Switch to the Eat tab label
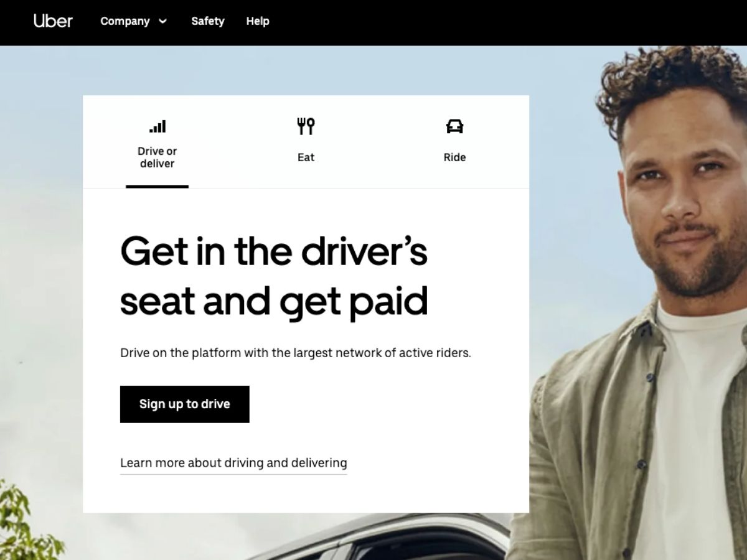 [x=306, y=157]
